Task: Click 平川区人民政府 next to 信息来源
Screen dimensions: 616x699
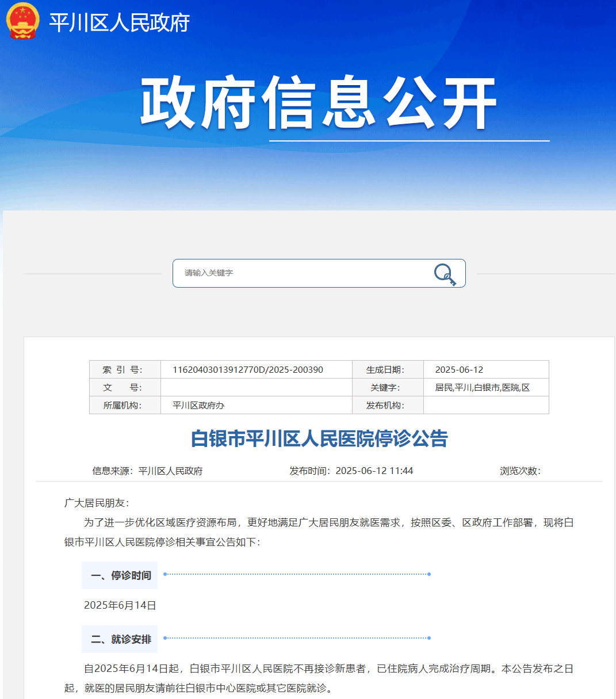Action: coord(173,470)
